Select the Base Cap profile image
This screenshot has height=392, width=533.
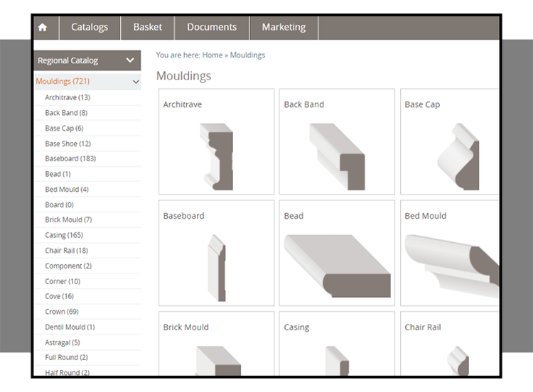coord(455,156)
